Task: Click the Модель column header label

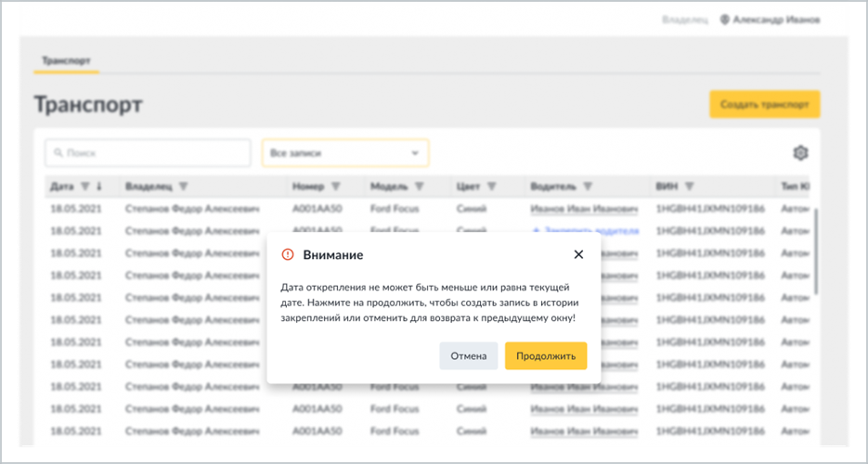Action: (389, 187)
